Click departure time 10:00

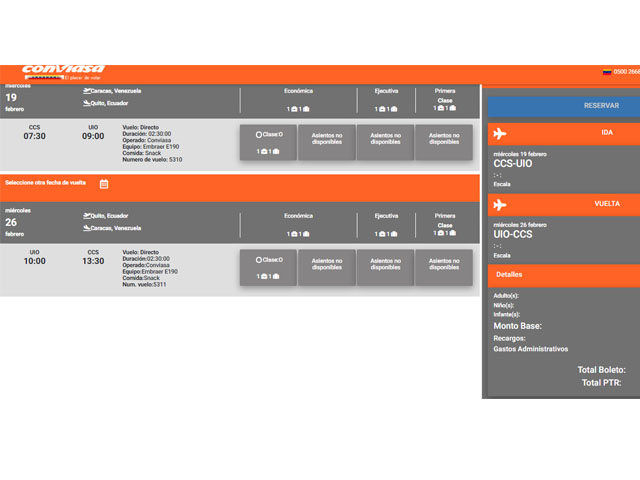(34, 261)
